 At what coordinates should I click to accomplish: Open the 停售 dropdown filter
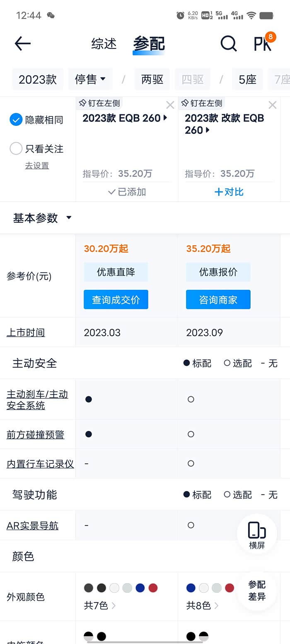90,79
